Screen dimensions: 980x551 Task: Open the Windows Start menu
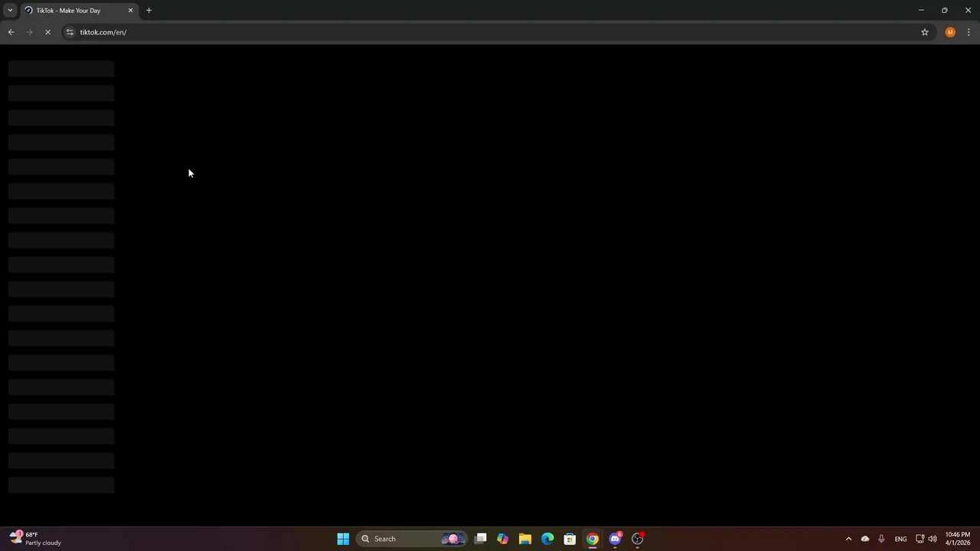tap(343, 539)
